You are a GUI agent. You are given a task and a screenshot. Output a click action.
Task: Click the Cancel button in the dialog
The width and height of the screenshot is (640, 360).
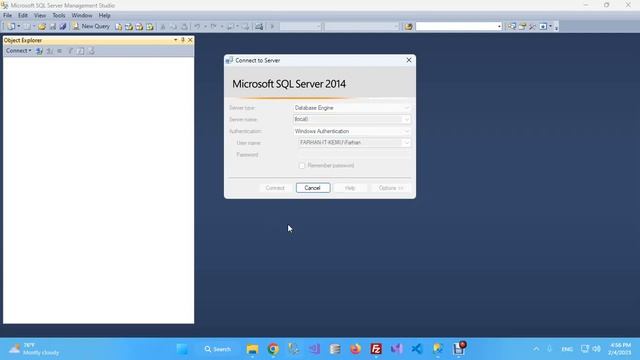point(313,188)
